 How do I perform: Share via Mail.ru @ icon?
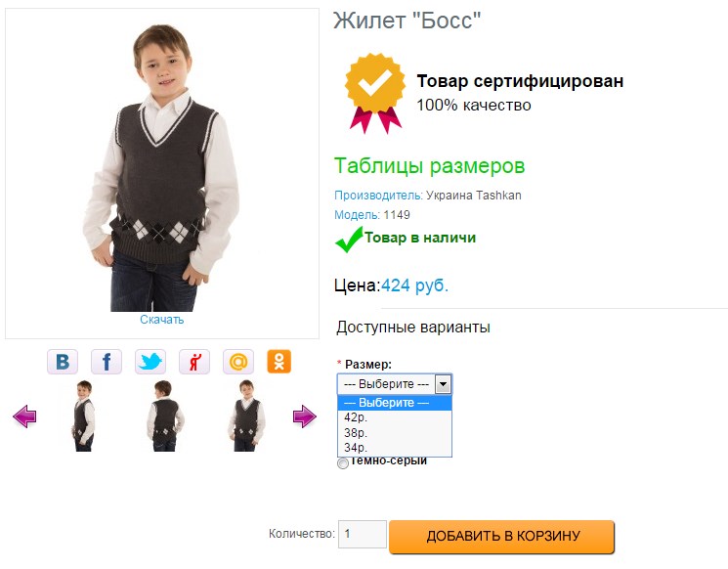tap(237, 362)
